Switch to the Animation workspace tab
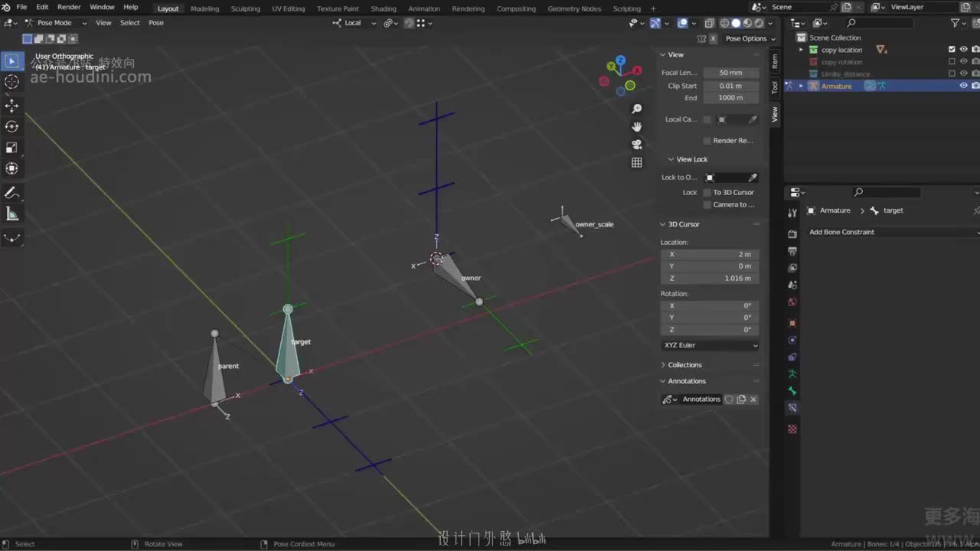The height and width of the screenshot is (551, 980). 424,8
